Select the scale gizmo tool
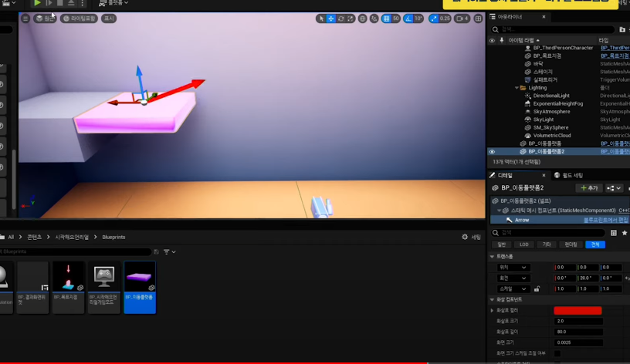Image resolution: width=630 pixels, height=364 pixels. 351,19
